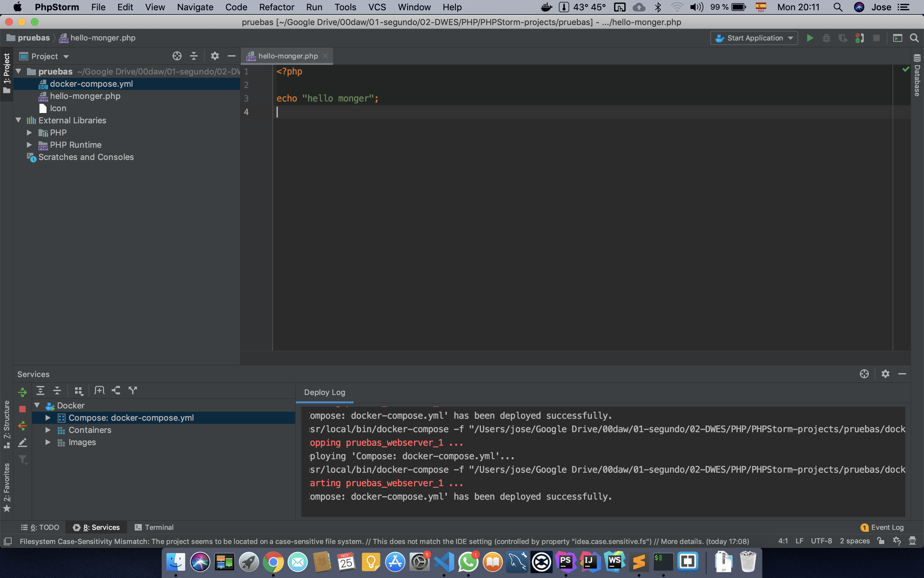Open Search Everywhere magnifier in toolbar

tap(914, 38)
